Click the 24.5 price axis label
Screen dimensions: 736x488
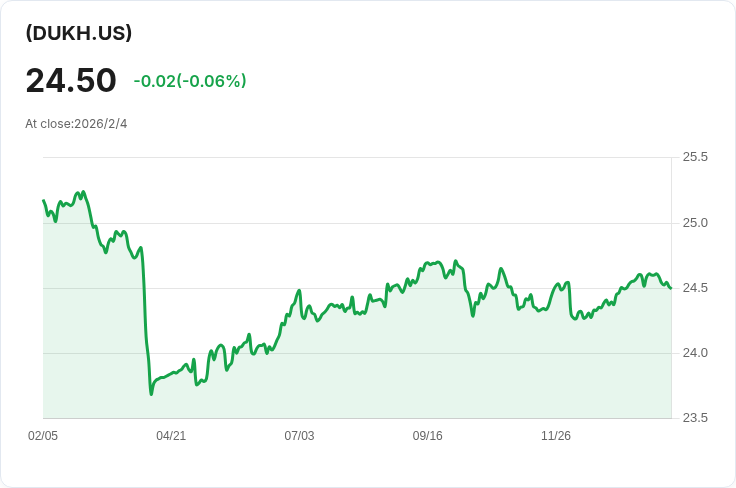coord(695,288)
